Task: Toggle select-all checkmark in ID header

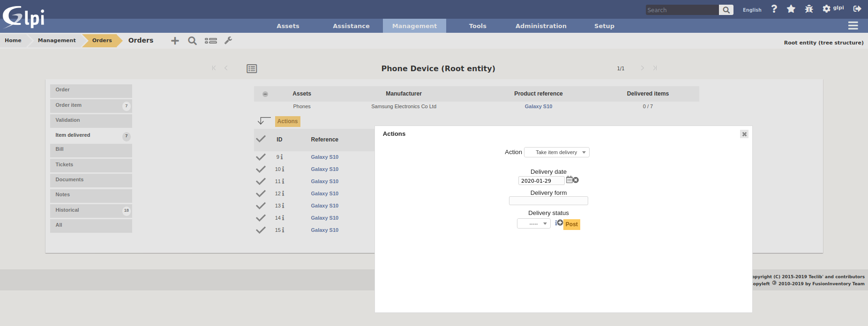Action: click(261, 139)
